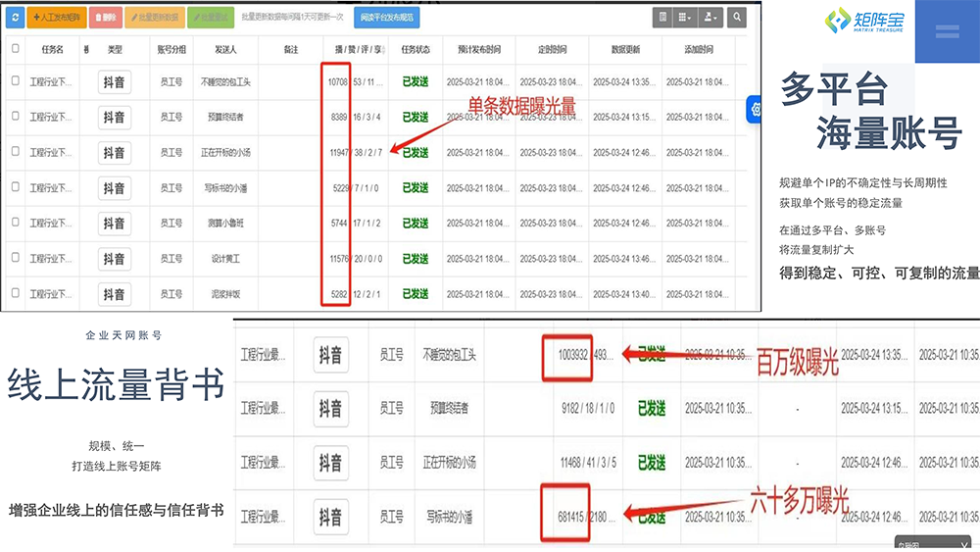This screenshot has width=980, height=552.
Task: Click the green 批量重试 button
Action: [x=211, y=18]
